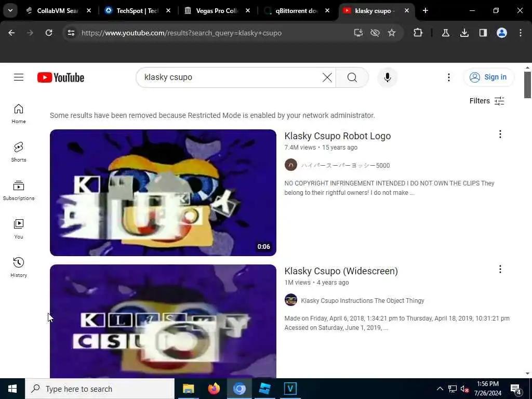Open Chrome Labs flask icon
Screen dimensions: 532x399
click(x=445, y=33)
